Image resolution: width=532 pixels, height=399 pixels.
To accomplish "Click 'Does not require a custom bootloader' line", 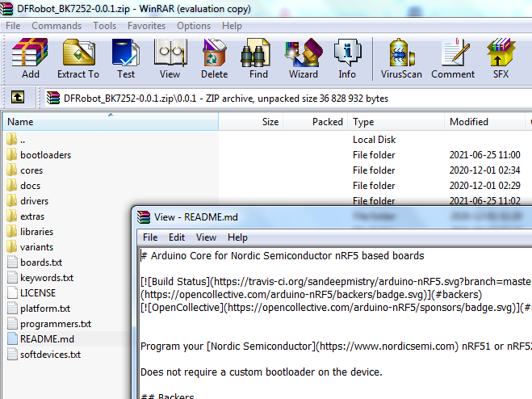I will tap(262, 372).
